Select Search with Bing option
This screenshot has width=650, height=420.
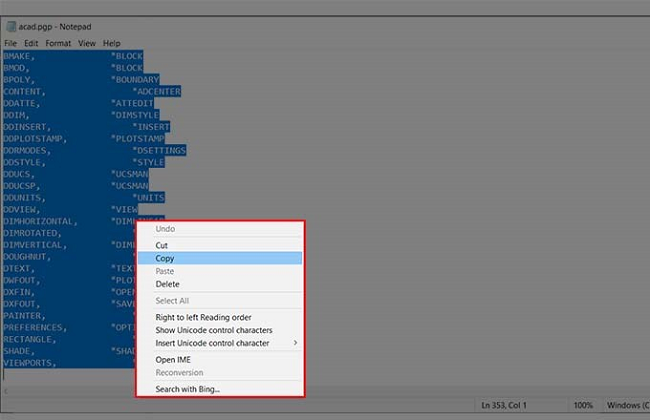220,389
